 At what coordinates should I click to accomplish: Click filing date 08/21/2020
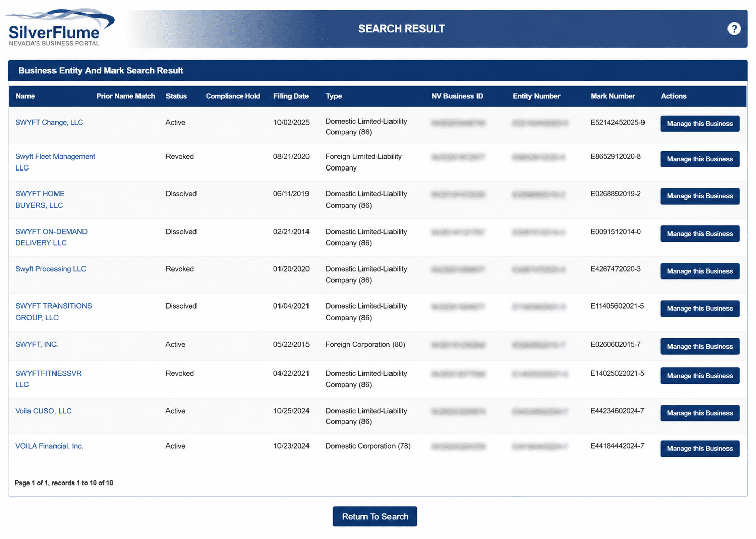[291, 156]
